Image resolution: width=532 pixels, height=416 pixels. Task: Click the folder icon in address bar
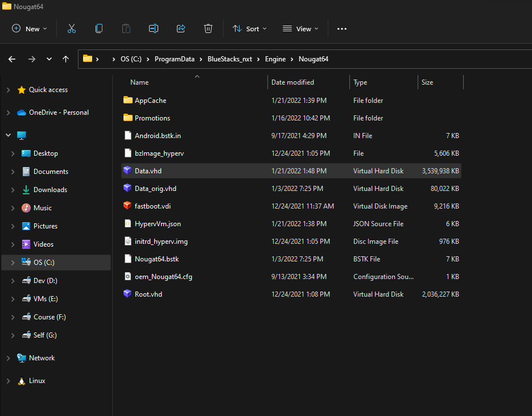88,59
